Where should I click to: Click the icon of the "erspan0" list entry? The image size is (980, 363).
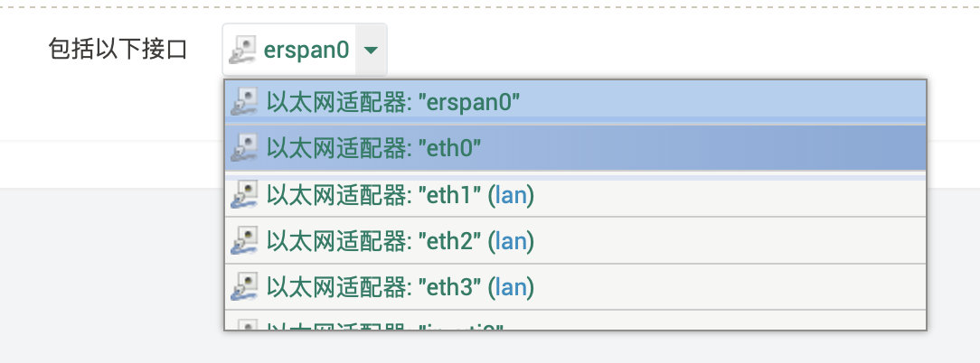[244, 101]
